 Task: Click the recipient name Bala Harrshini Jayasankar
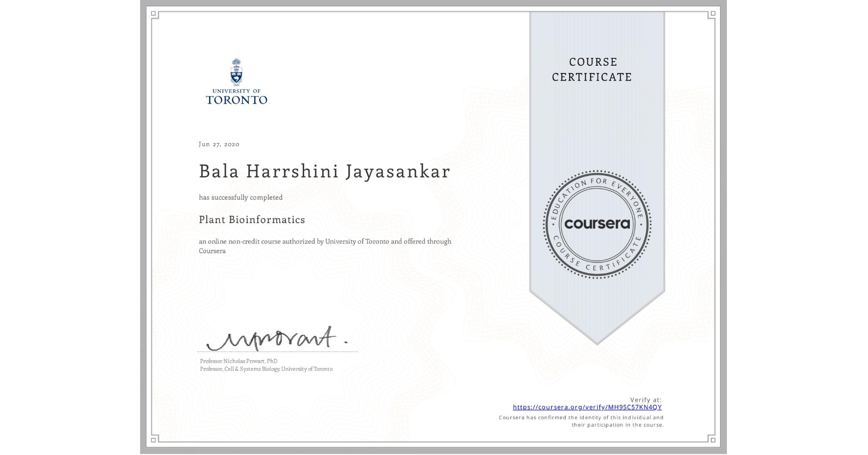(x=324, y=172)
